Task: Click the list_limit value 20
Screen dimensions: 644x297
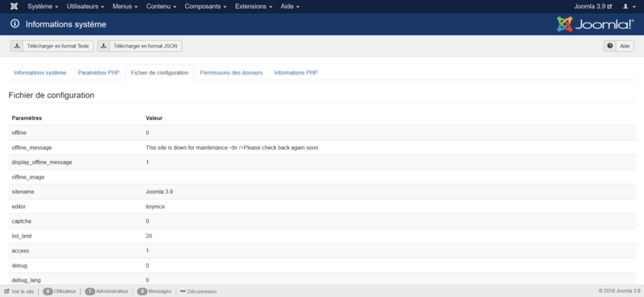Action: 149,236
